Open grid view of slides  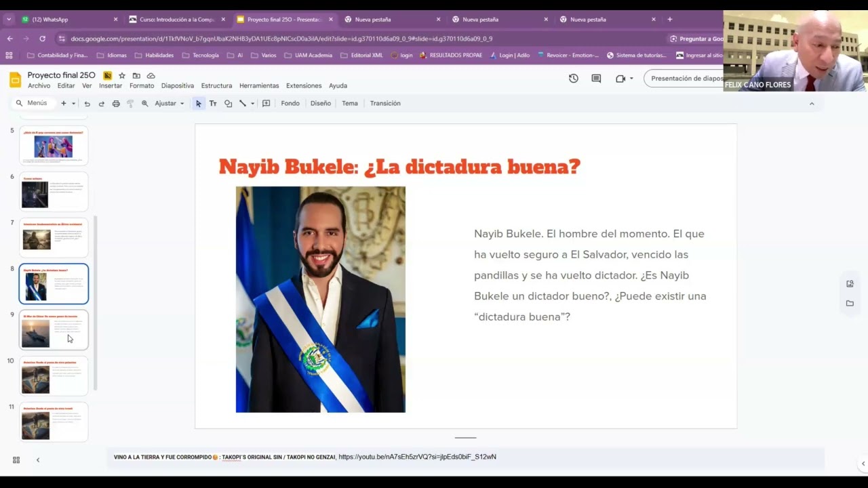[16, 460]
